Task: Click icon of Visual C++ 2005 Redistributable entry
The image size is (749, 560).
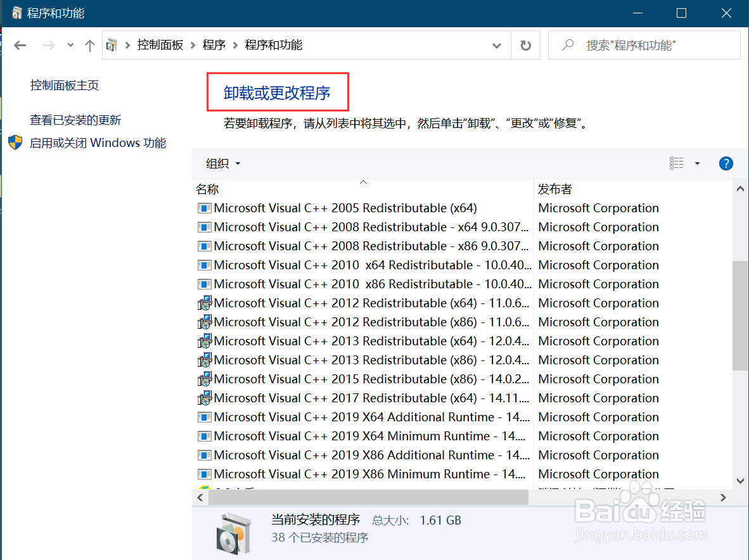Action: click(205, 208)
